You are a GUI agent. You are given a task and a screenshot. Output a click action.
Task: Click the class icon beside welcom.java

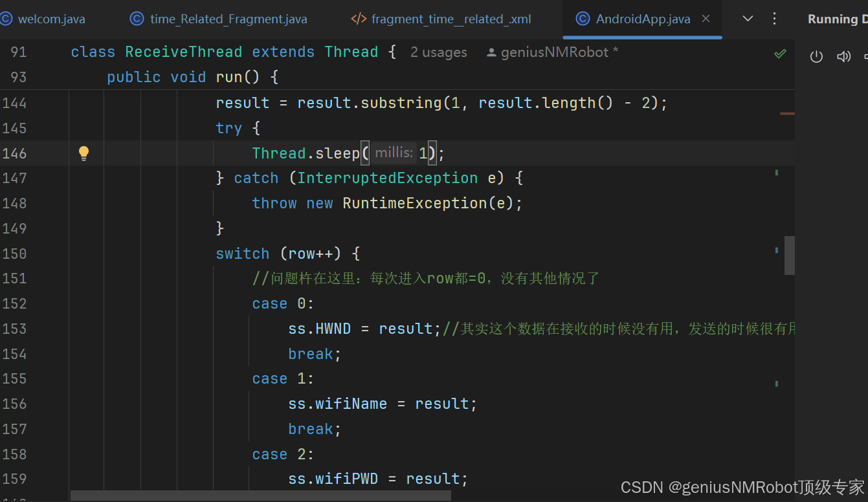tap(6, 19)
